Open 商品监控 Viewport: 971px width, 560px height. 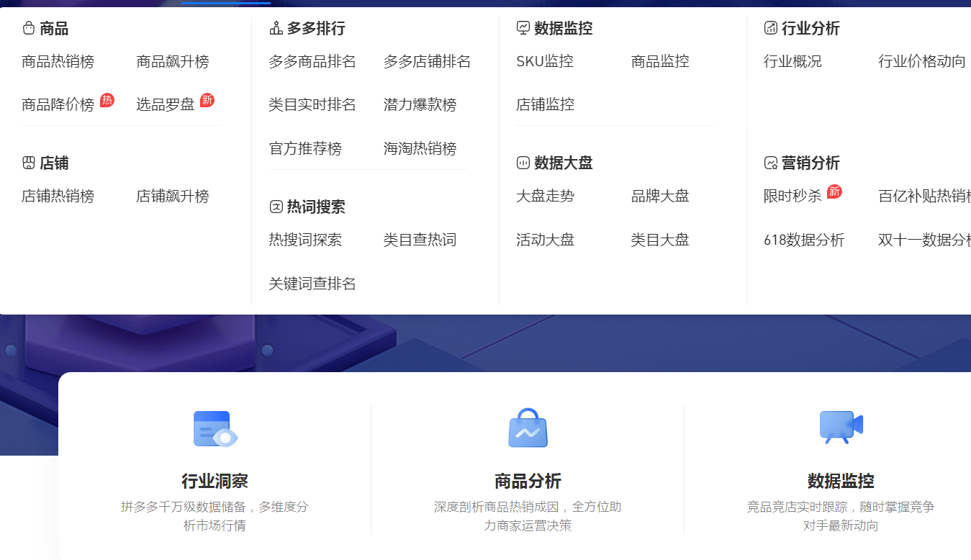point(660,62)
